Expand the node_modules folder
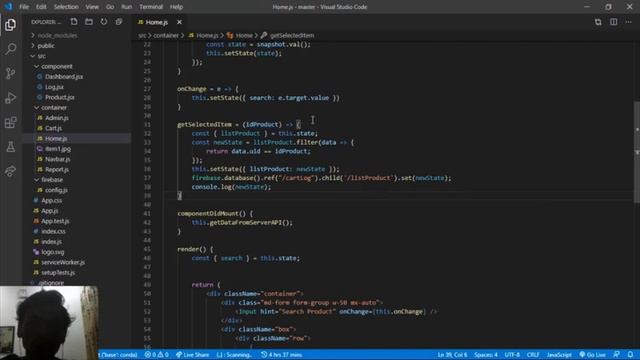 [x=57, y=36]
